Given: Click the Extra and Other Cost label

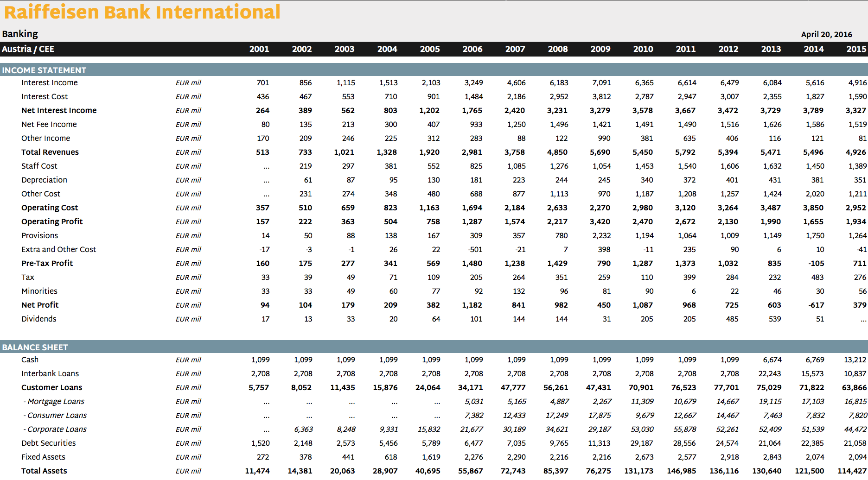Looking at the screenshot, I should pyautogui.click(x=59, y=249).
